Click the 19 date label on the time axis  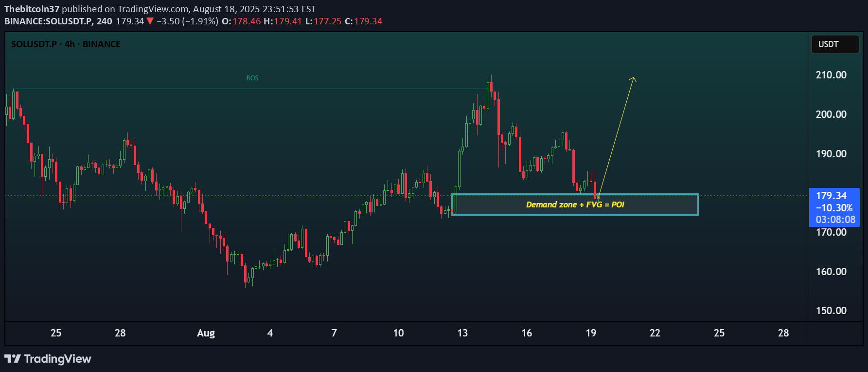(591, 333)
